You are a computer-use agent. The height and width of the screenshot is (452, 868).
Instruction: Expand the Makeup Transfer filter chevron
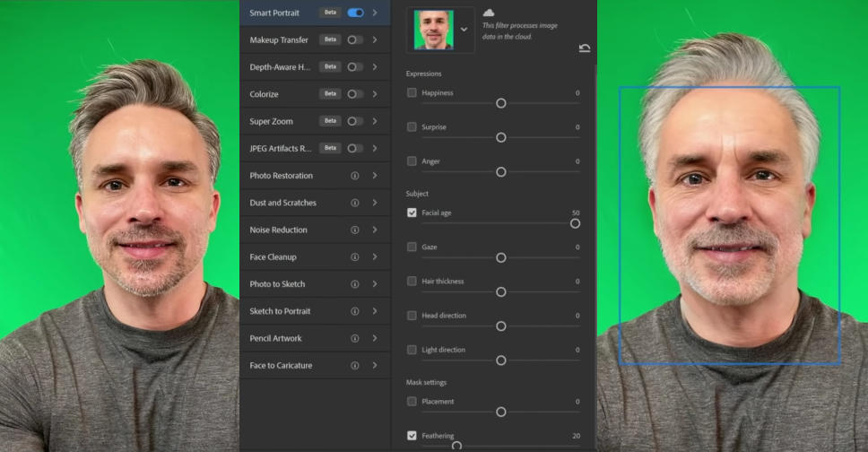click(x=375, y=39)
